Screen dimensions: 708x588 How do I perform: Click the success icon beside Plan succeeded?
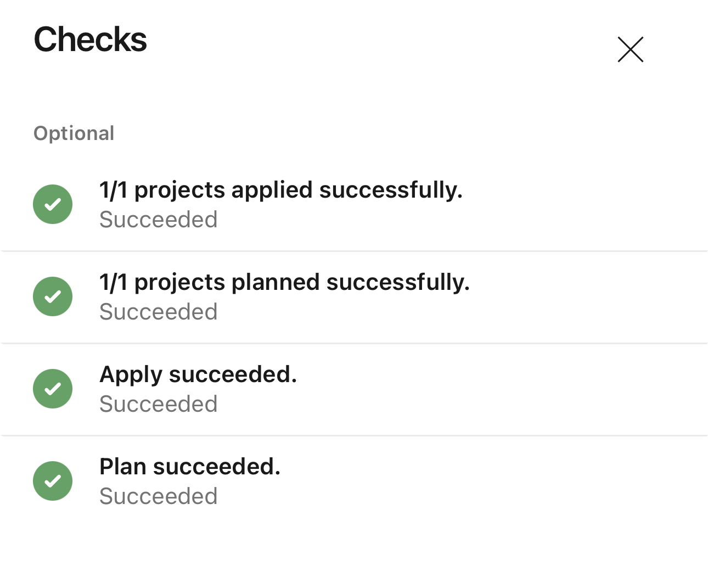[53, 481]
